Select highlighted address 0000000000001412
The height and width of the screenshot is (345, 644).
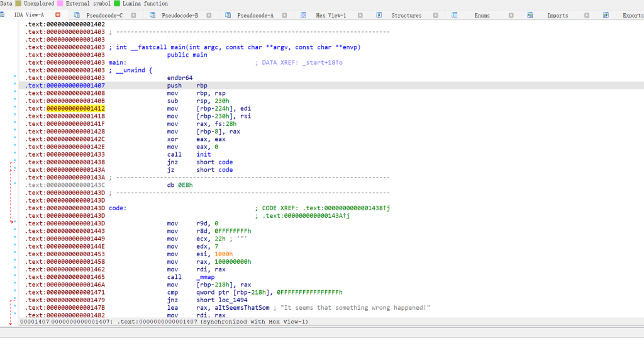click(75, 109)
